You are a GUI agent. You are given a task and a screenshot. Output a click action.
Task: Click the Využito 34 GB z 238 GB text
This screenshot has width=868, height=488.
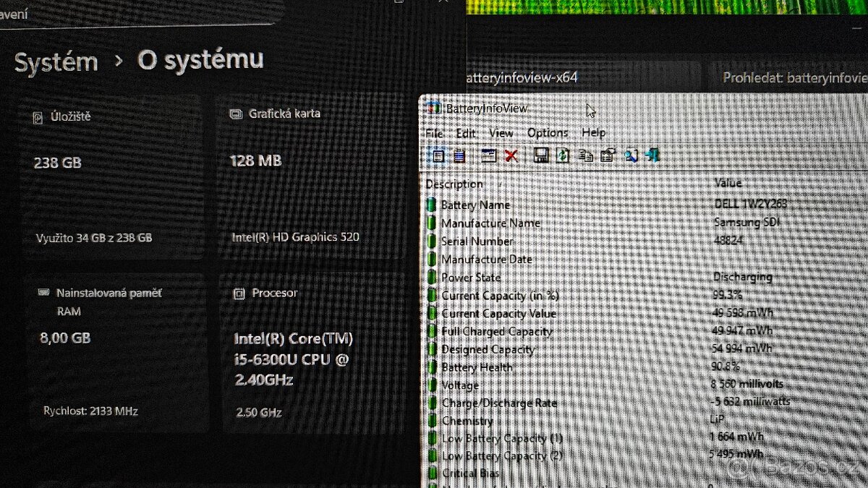coord(94,237)
